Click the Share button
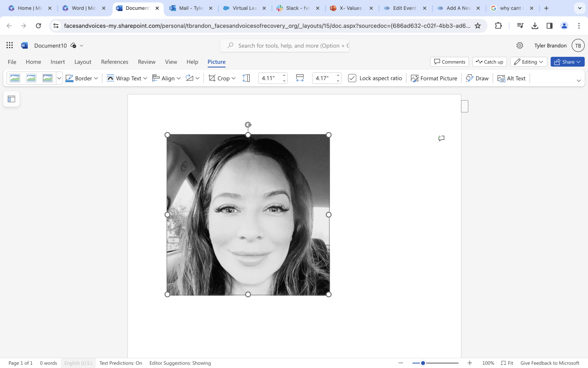This screenshot has width=588, height=368. (567, 62)
